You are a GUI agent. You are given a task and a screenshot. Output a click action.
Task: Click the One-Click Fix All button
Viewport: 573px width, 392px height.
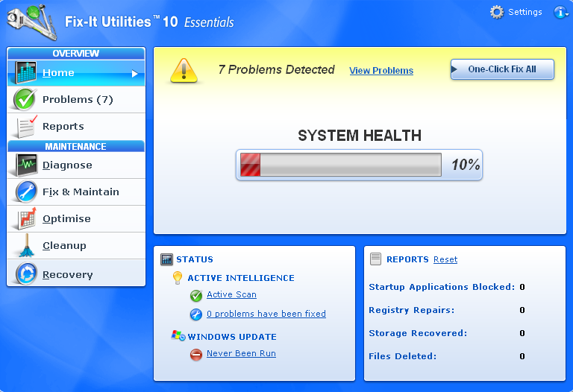[502, 69]
